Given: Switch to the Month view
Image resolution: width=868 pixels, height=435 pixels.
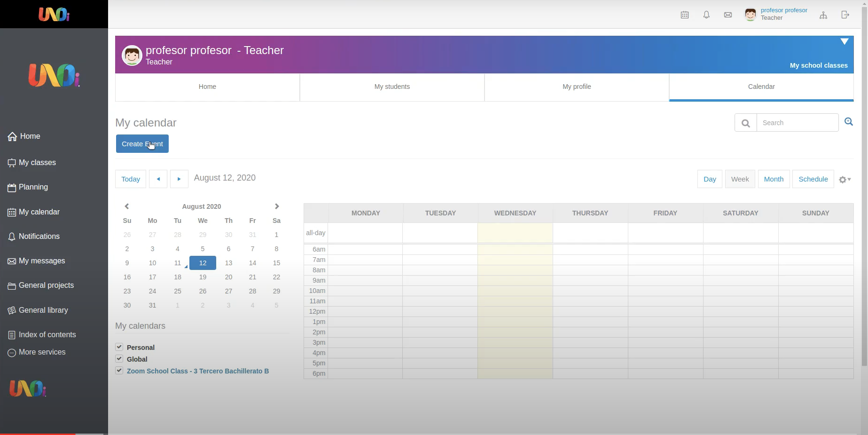Looking at the screenshot, I should pos(774,179).
